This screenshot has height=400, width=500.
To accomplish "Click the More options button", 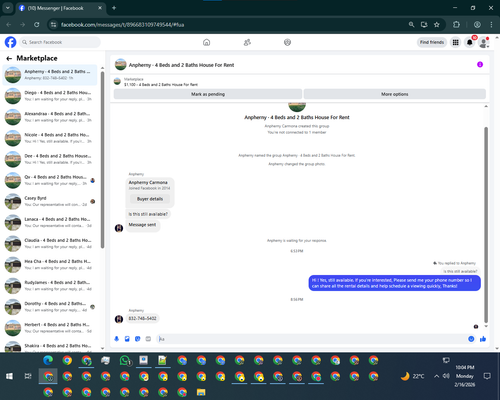I will 395,94.
